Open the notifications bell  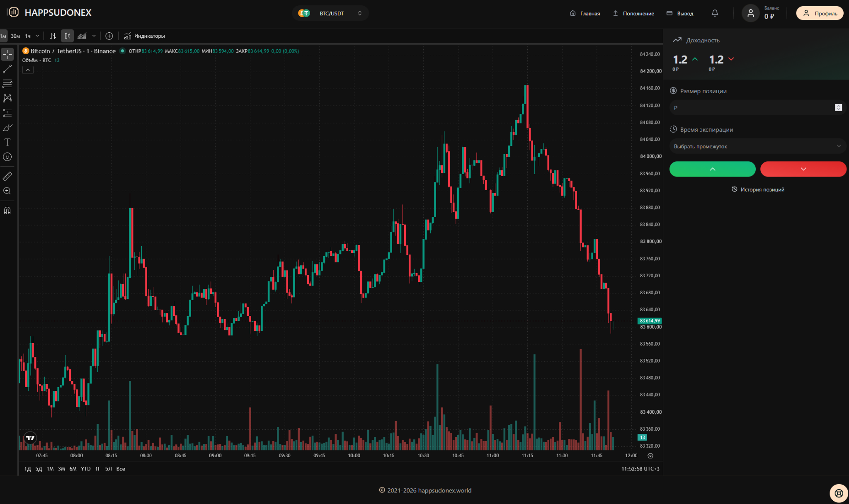[715, 13]
